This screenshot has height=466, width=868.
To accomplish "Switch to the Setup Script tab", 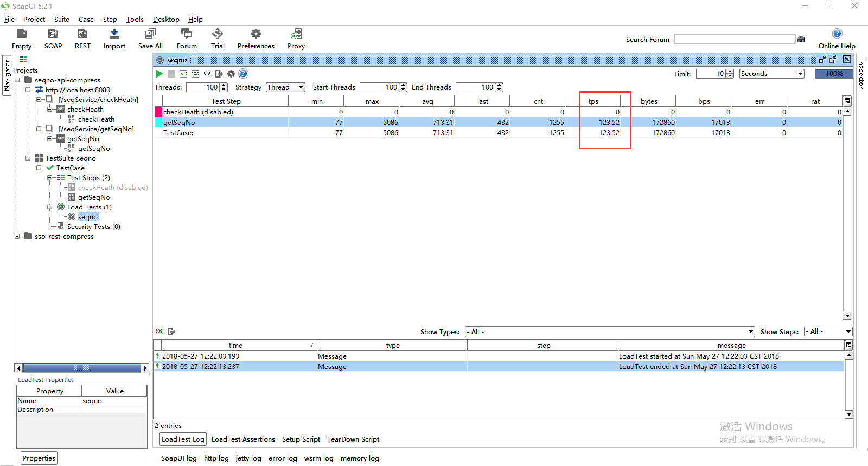I will coord(301,439).
